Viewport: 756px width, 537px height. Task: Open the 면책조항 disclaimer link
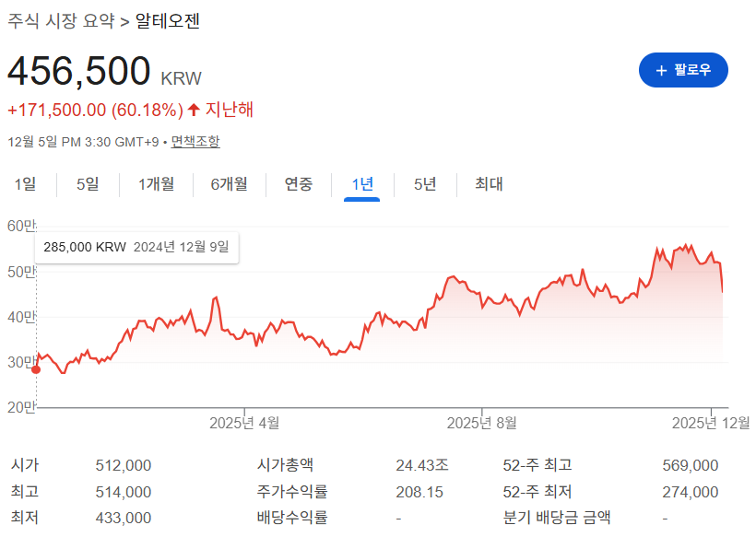pyautogui.click(x=197, y=143)
